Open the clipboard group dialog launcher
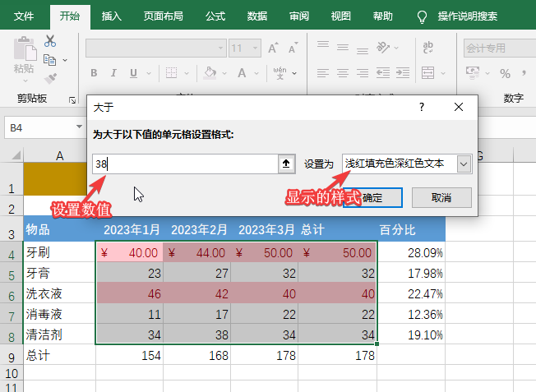The height and width of the screenshot is (392, 536). [x=72, y=99]
